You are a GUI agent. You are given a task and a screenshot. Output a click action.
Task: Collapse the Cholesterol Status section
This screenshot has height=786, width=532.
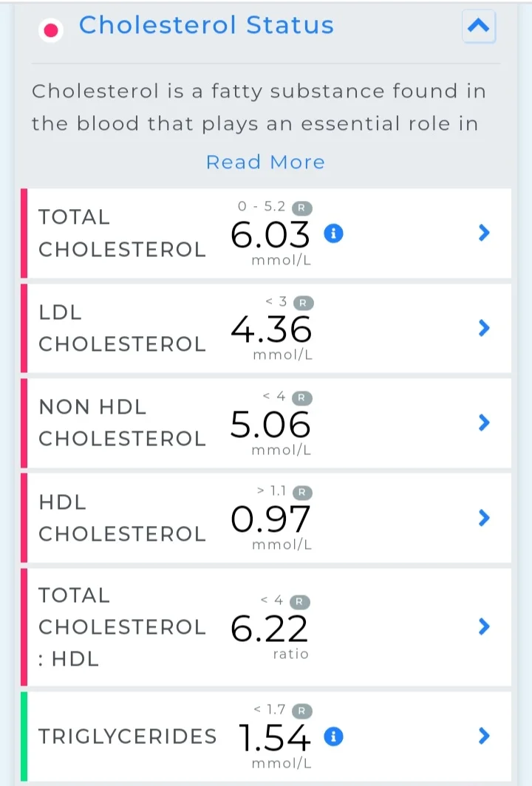pyautogui.click(x=478, y=26)
